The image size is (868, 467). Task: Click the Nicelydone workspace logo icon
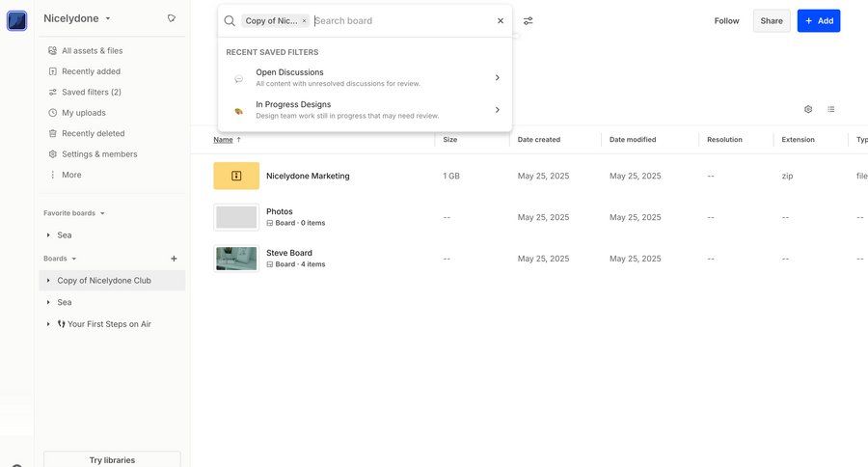point(16,21)
